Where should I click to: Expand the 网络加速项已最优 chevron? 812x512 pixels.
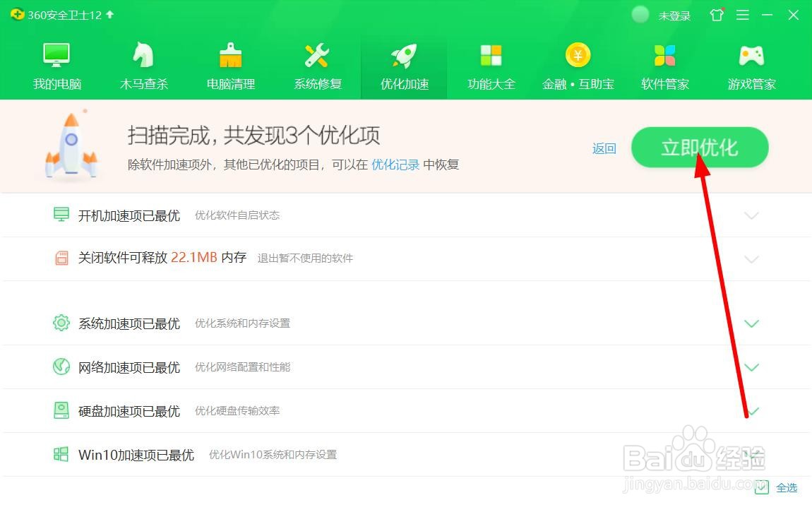751,367
